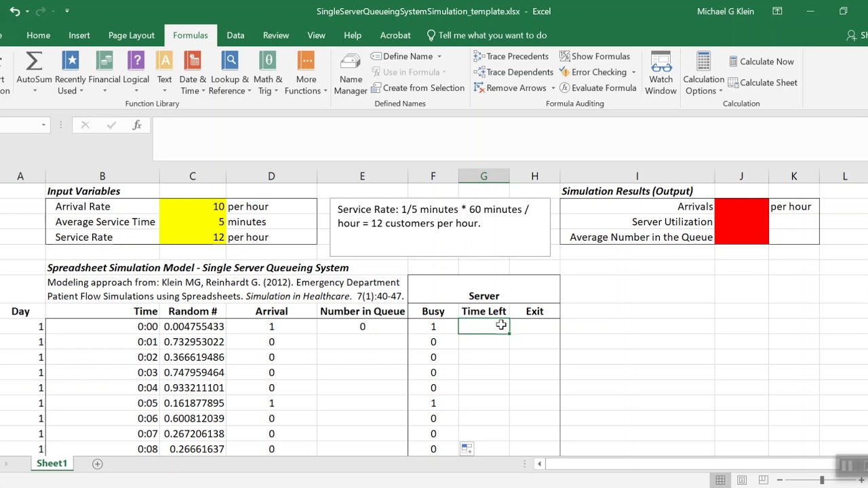Open the Auto Fill Options button
Screen dimensions: 868x488
[x=467, y=448]
